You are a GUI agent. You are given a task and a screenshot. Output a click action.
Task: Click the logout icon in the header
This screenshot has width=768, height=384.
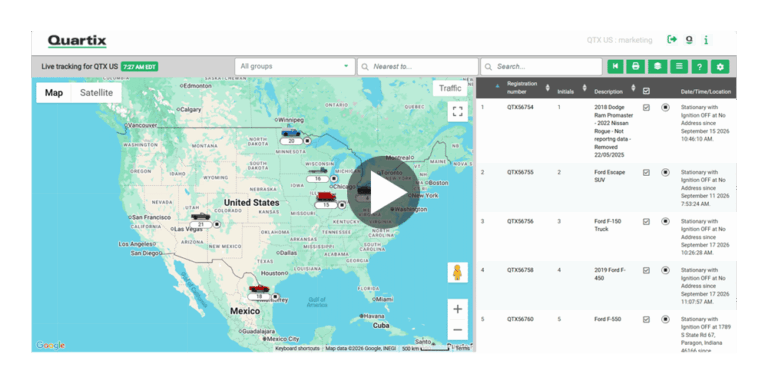[672, 40]
